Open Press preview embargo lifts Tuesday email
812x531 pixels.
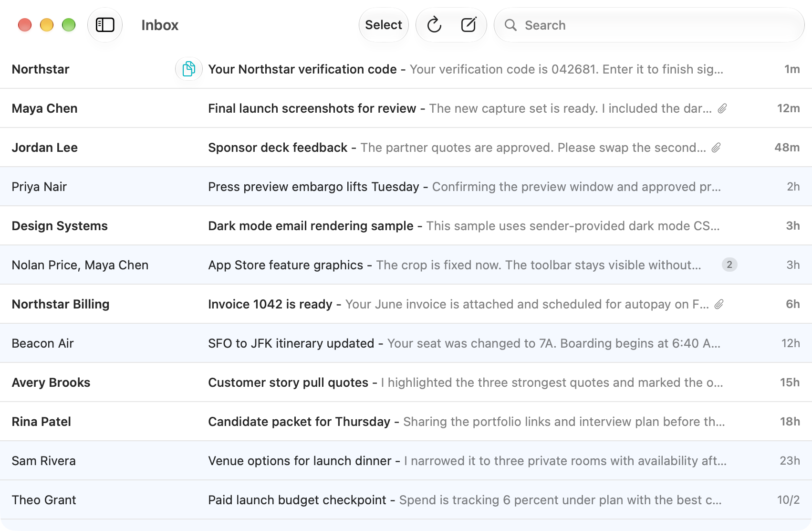(x=406, y=187)
